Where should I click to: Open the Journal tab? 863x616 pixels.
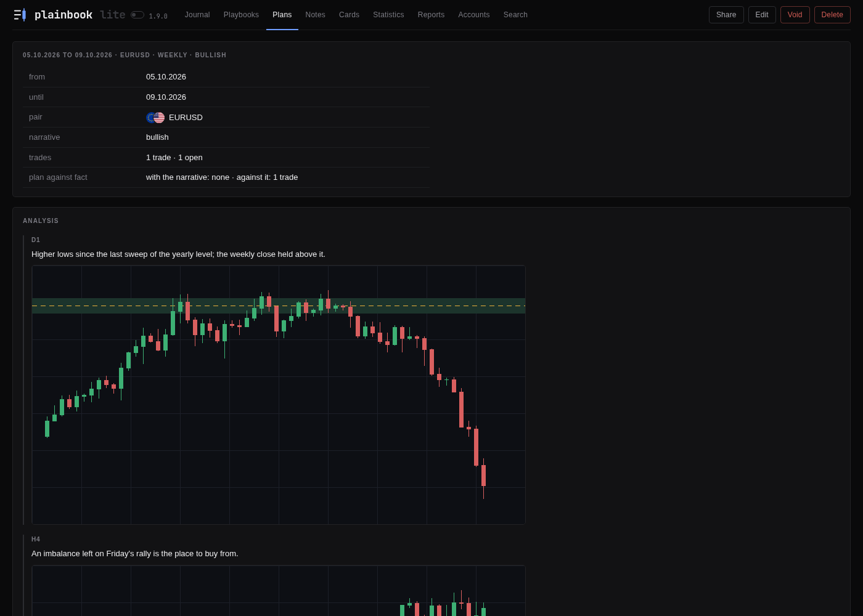click(x=197, y=15)
